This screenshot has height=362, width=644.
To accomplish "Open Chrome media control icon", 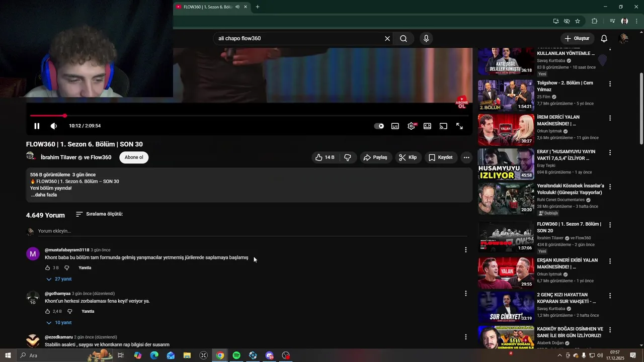I will click(612, 21).
